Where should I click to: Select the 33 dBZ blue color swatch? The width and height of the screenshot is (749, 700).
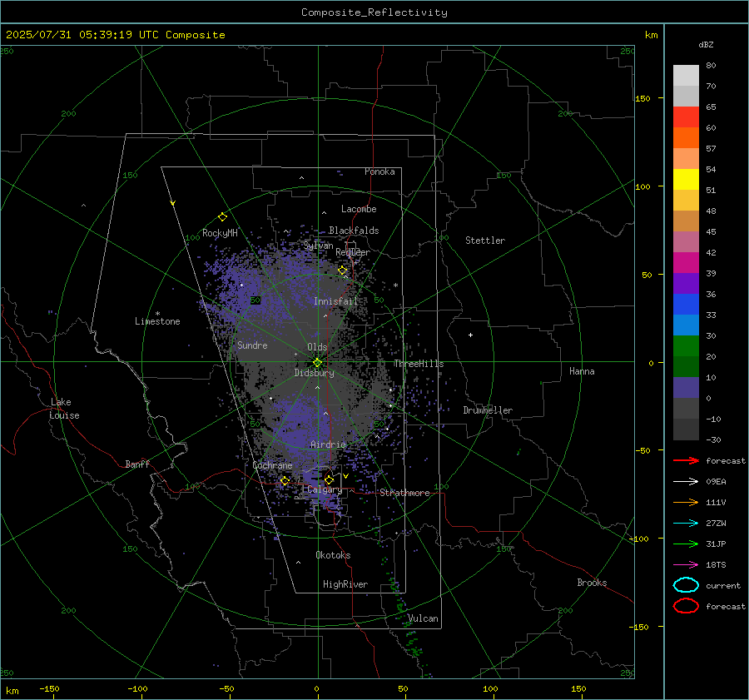(686, 304)
